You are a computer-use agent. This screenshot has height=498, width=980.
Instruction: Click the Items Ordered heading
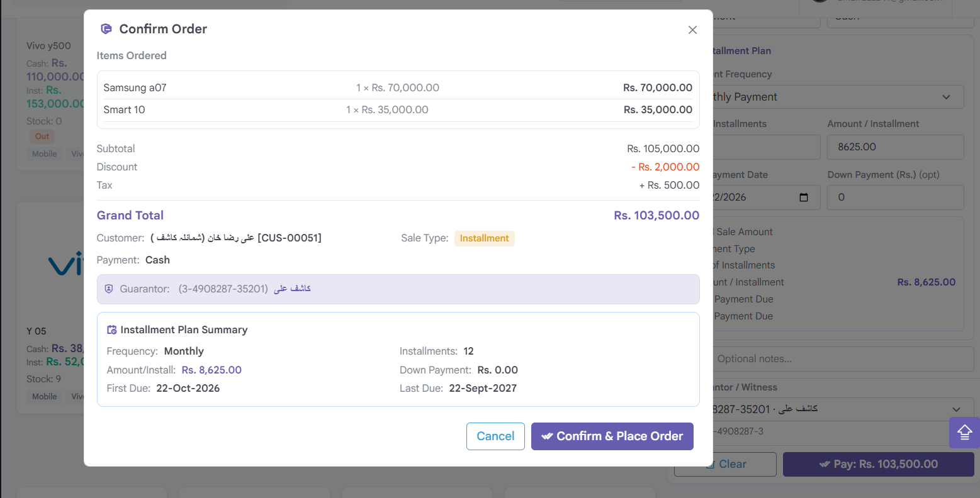(x=132, y=56)
